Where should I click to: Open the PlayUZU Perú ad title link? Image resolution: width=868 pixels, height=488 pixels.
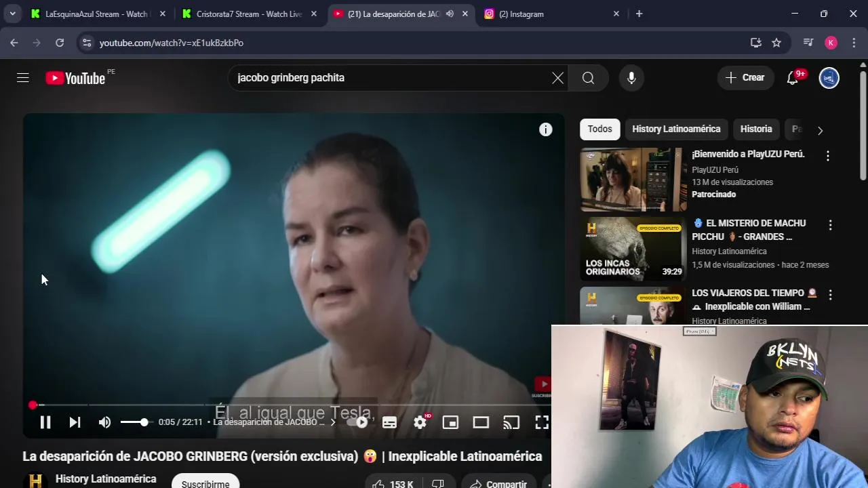coord(748,154)
